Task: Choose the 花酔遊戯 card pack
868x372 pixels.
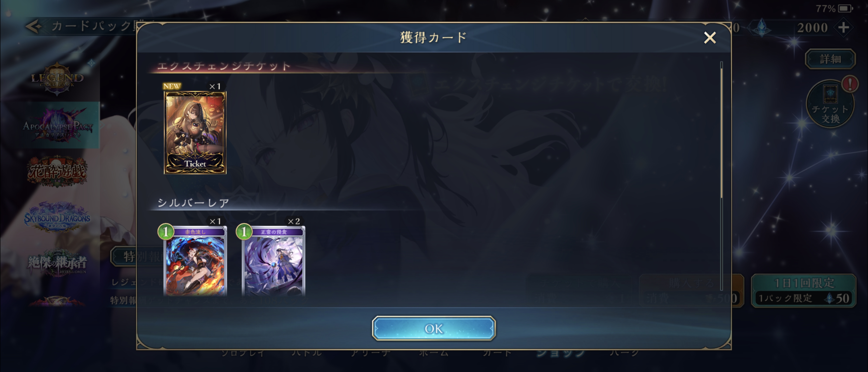Action: 57,171
